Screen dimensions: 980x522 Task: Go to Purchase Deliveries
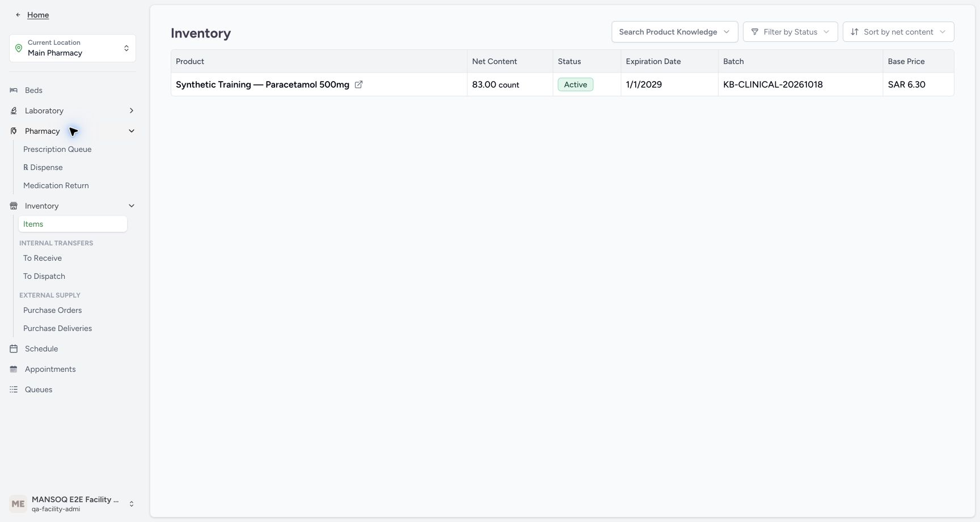[57, 328]
